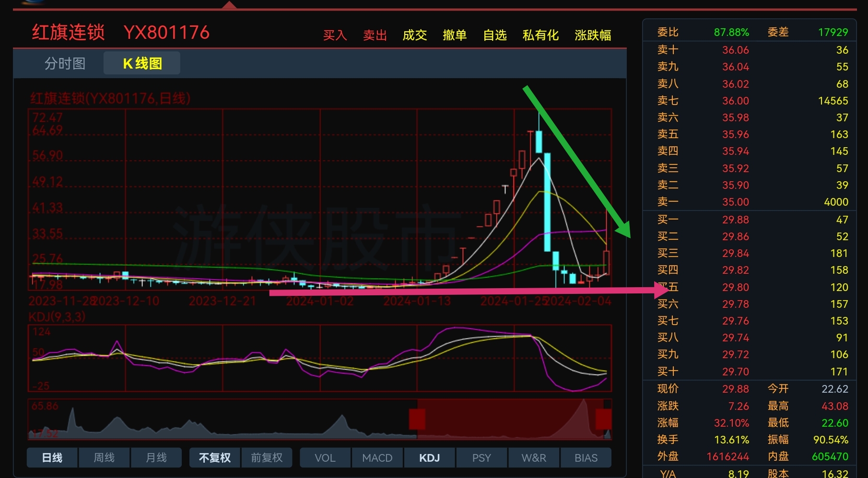Viewport: 868px width, 478px height.
Task: Click the right red range handle
Action: pos(603,419)
